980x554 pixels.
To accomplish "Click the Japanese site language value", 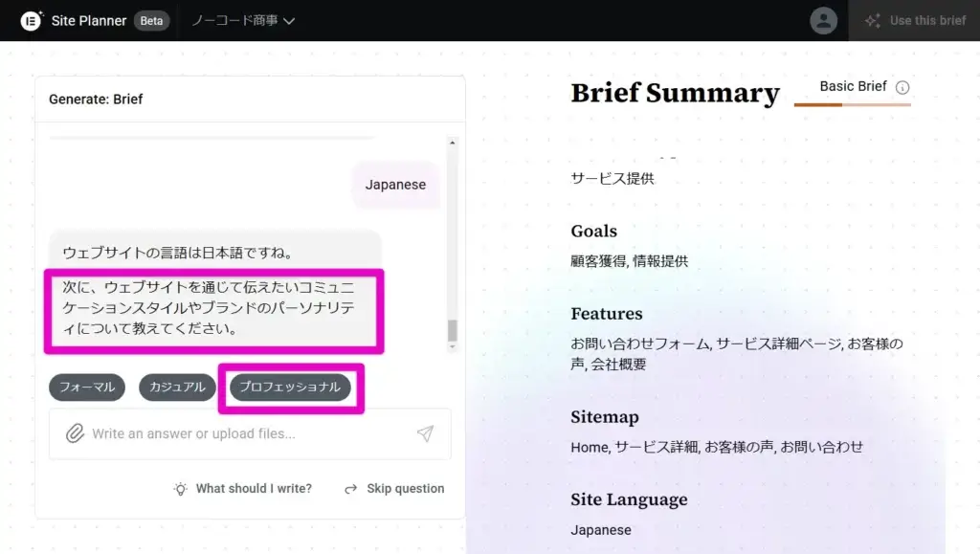I will pyautogui.click(x=601, y=530).
